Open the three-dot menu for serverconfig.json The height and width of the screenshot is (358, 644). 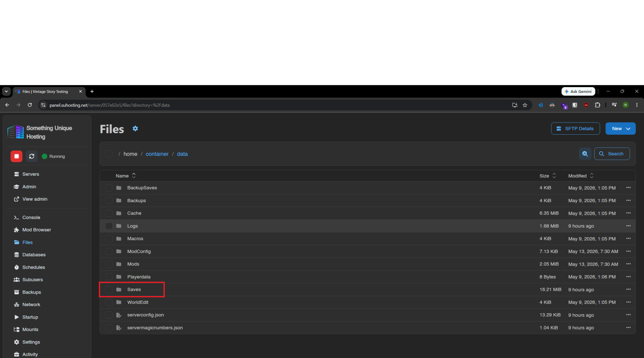[628, 315]
